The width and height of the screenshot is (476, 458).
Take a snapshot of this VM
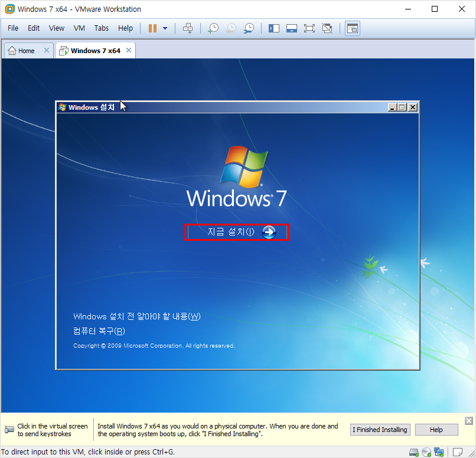[x=213, y=28]
